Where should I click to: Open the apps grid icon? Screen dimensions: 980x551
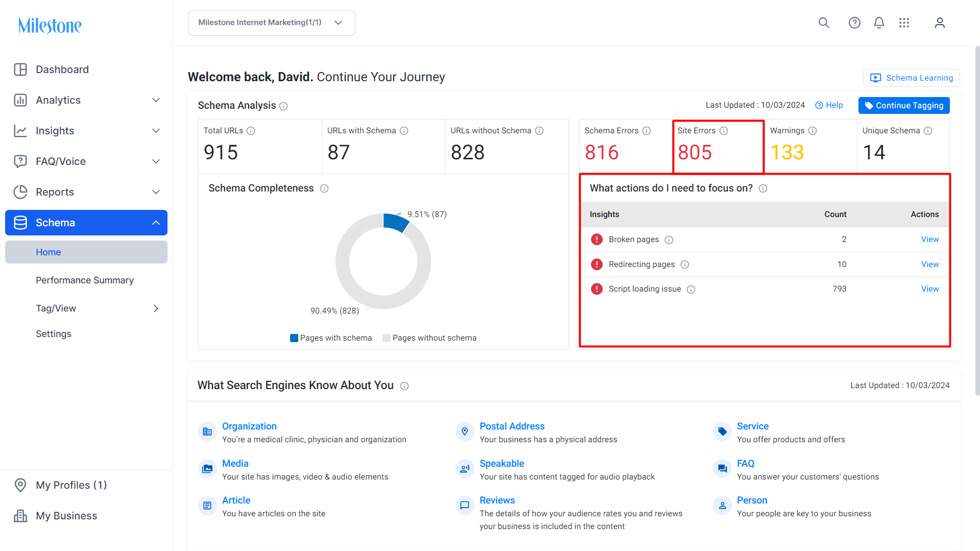(904, 23)
